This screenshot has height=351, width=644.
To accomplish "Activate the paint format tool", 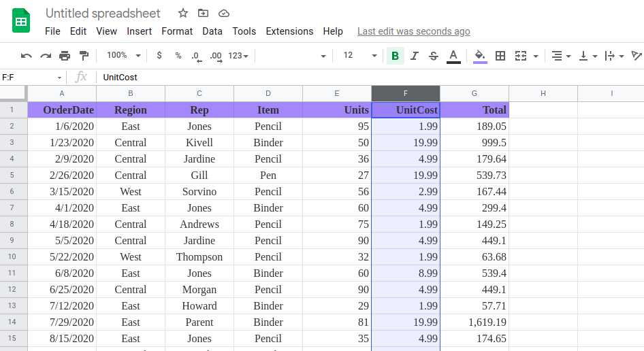I will (x=84, y=56).
